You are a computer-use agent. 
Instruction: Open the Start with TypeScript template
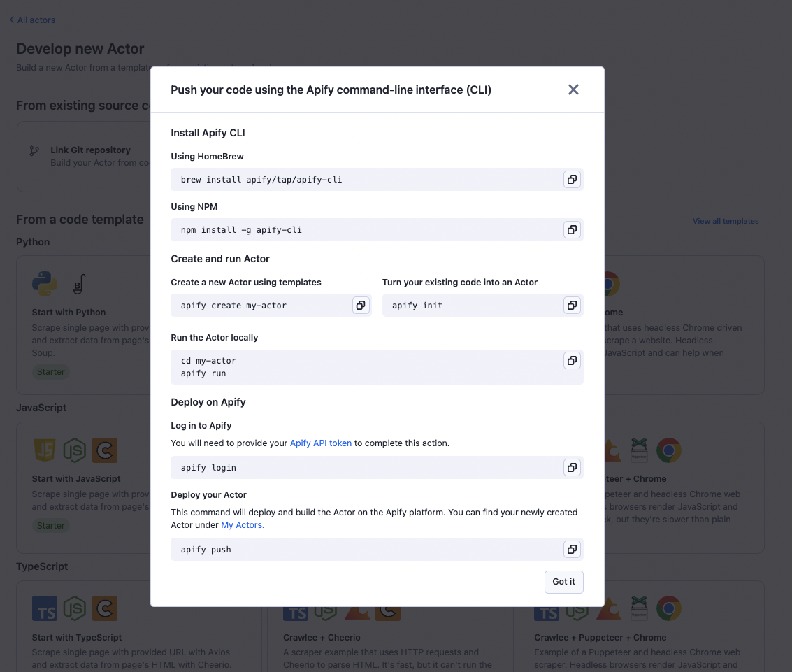(x=77, y=638)
